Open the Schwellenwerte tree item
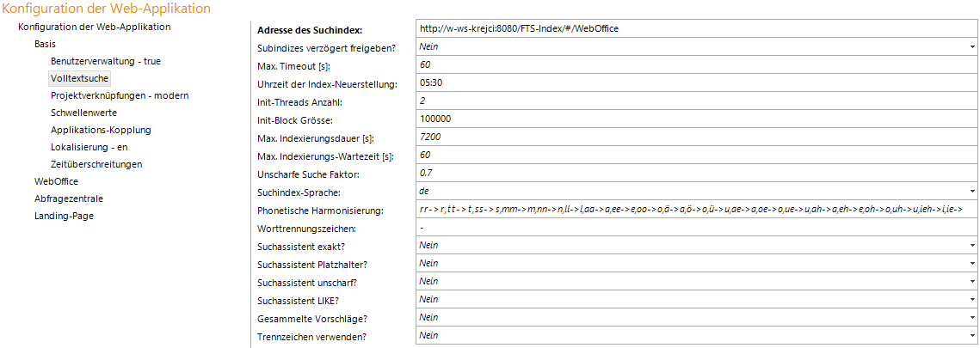 pos(83,113)
